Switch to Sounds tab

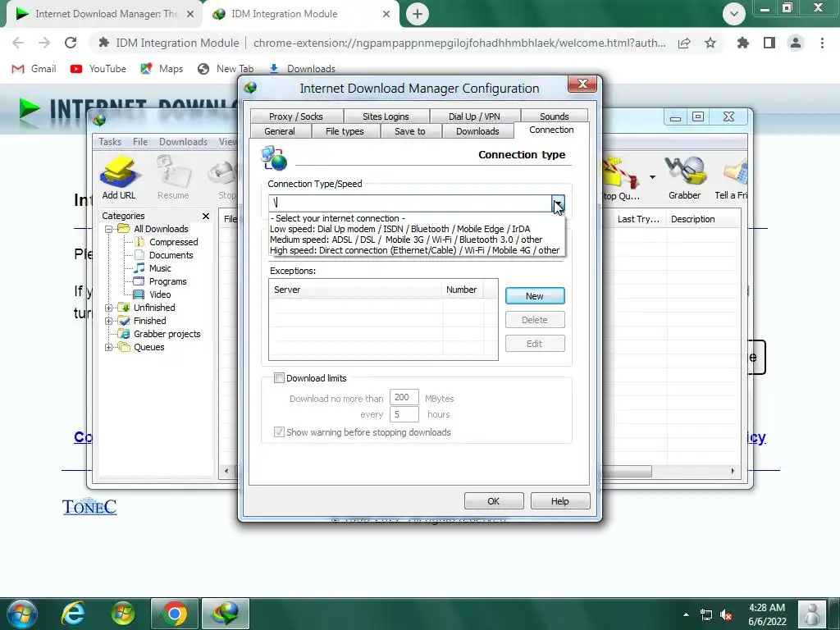[x=554, y=116]
